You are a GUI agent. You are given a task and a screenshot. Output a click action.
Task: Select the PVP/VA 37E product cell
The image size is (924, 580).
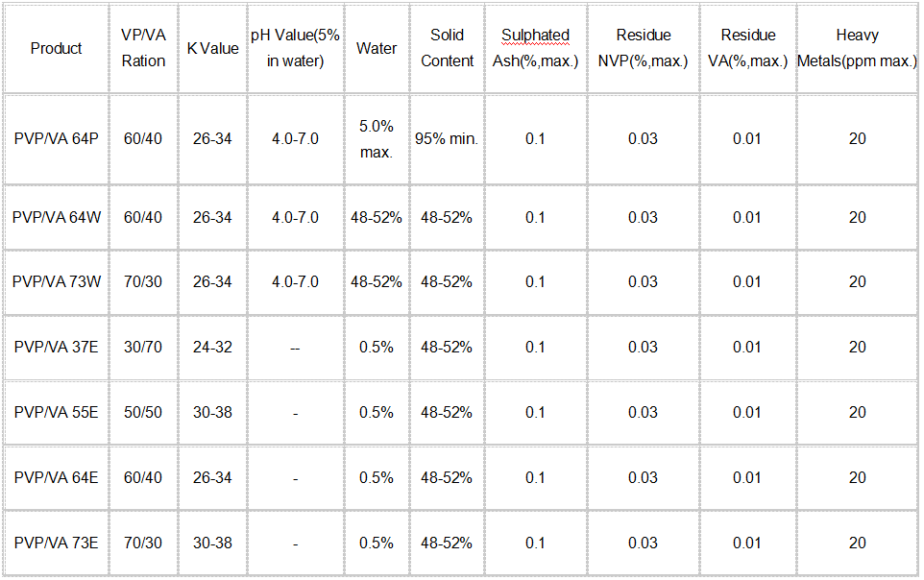pos(56,347)
